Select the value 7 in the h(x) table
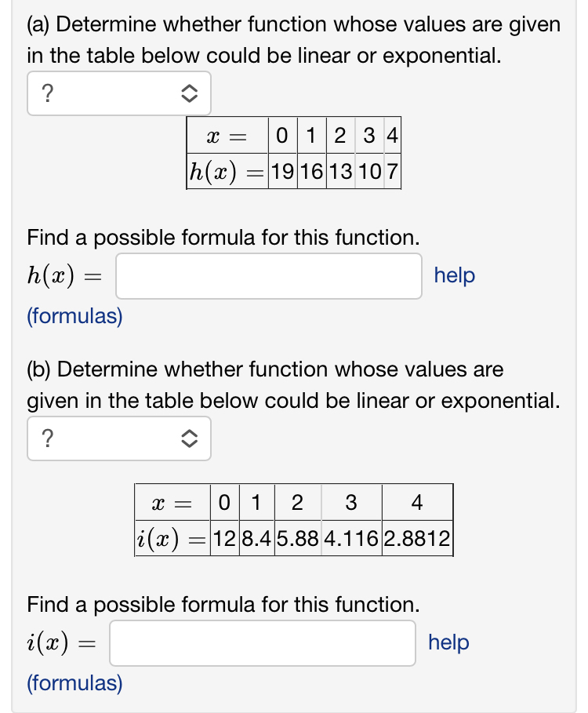The image size is (588, 713). coord(393,172)
